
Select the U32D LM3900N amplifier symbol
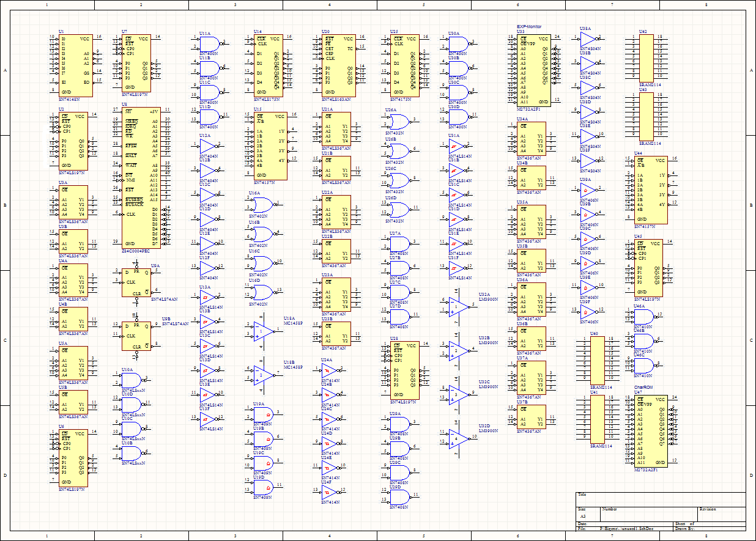click(x=459, y=438)
